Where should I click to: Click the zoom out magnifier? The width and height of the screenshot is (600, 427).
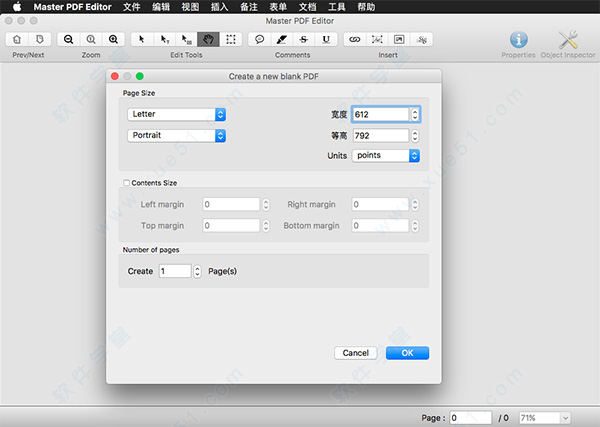tap(68, 39)
